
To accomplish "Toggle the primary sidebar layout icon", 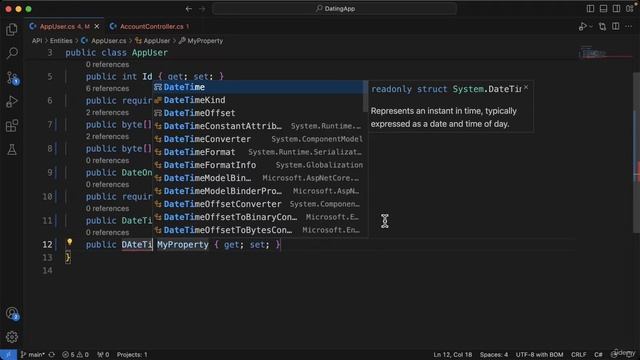I will pos(590,9).
